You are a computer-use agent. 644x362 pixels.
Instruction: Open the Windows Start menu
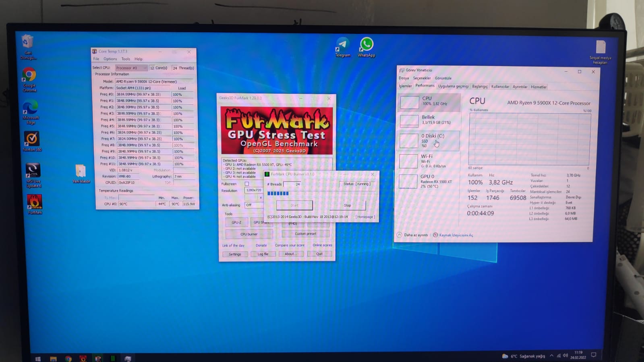(x=38, y=358)
